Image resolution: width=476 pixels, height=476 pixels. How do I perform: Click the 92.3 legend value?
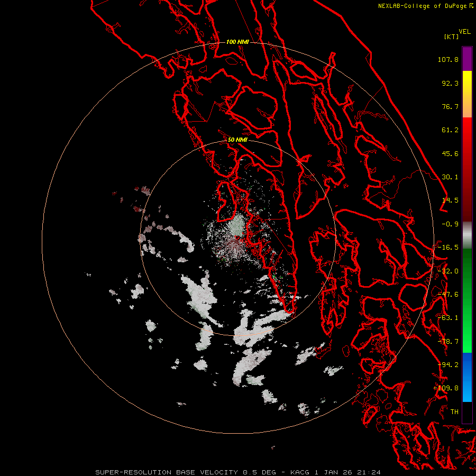click(450, 83)
